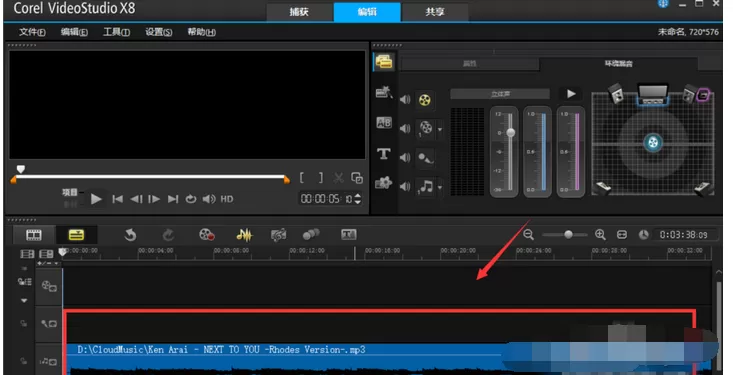Open the 工具 (Tools) menu
Viewport: 733px width, 375px height.
coord(116,32)
